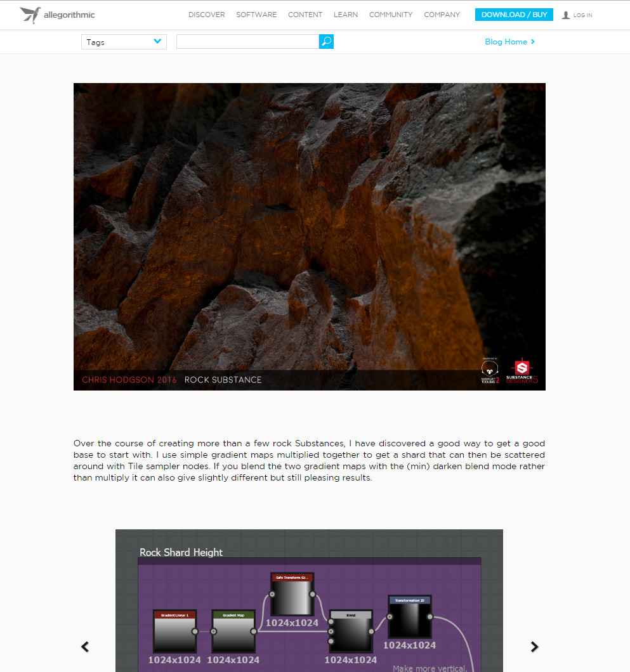Open the Company menu
The width and height of the screenshot is (630, 672).
click(442, 15)
